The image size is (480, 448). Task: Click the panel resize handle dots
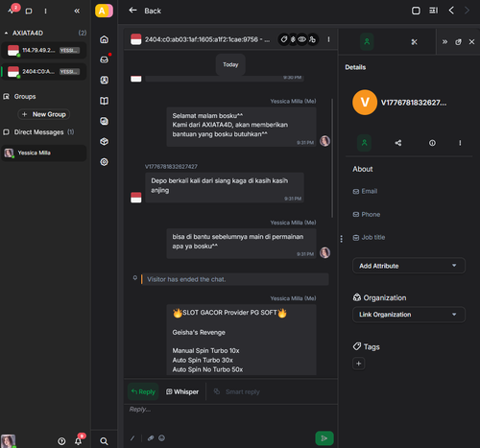pos(342,239)
